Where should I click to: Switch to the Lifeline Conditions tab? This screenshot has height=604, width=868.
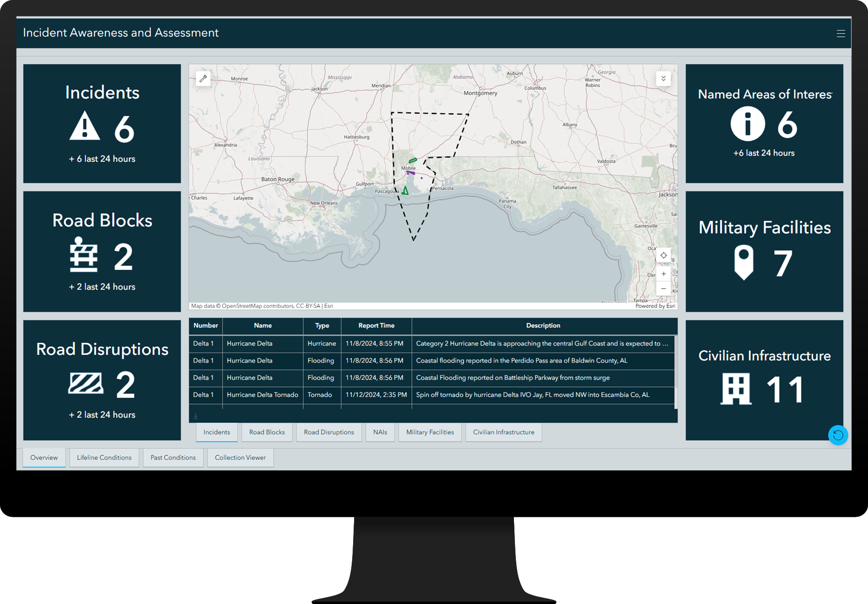pyautogui.click(x=104, y=457)
